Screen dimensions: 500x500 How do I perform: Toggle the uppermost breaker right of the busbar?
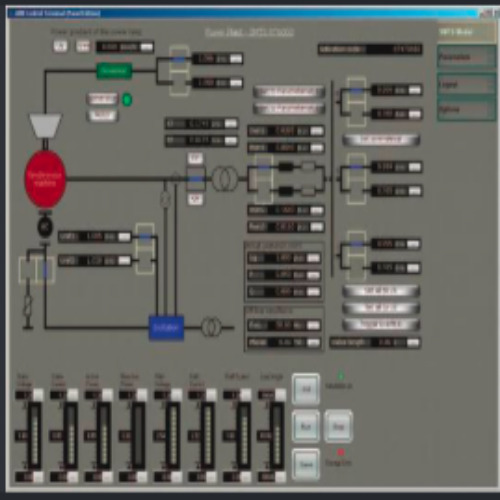coord(356,102)
